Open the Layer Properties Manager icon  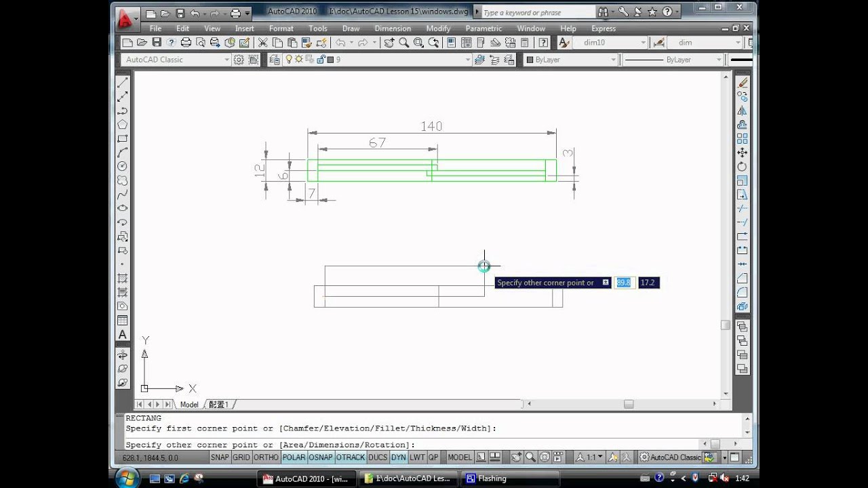(x=275, y=60)
